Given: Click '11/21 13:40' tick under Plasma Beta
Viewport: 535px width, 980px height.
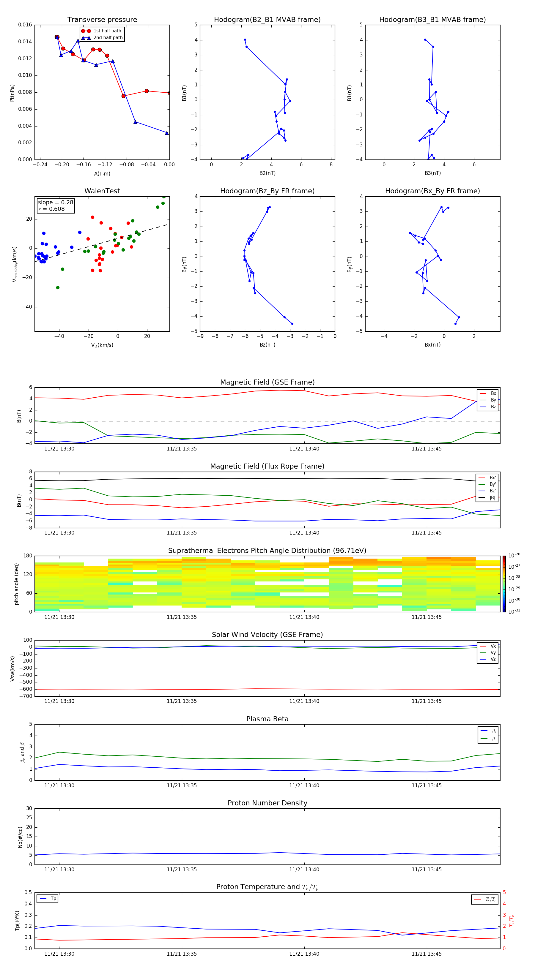Looking at the screenshot, I should coord(304,785).
